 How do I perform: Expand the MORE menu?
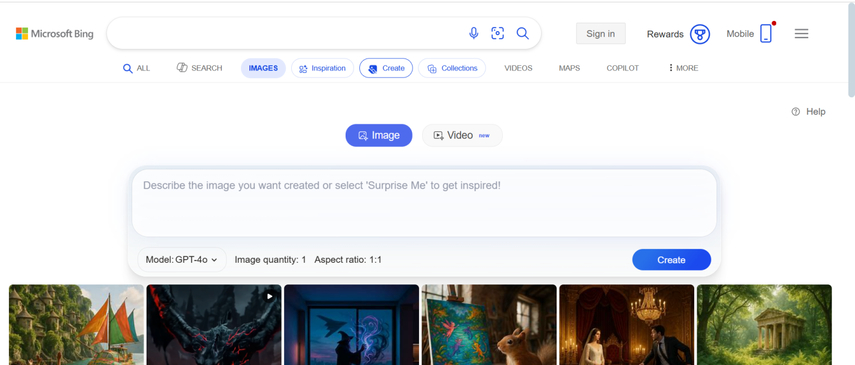pos(683,68)
